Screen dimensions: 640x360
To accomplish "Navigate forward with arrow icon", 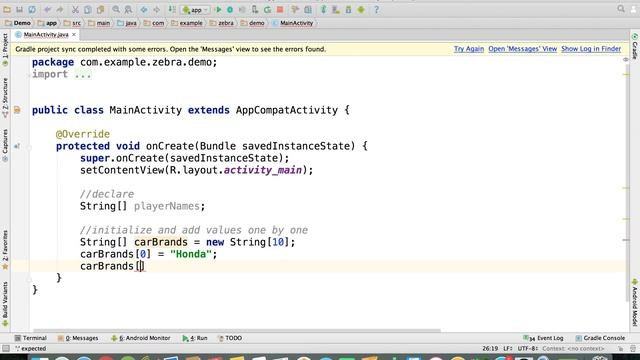I will point(156,9).
